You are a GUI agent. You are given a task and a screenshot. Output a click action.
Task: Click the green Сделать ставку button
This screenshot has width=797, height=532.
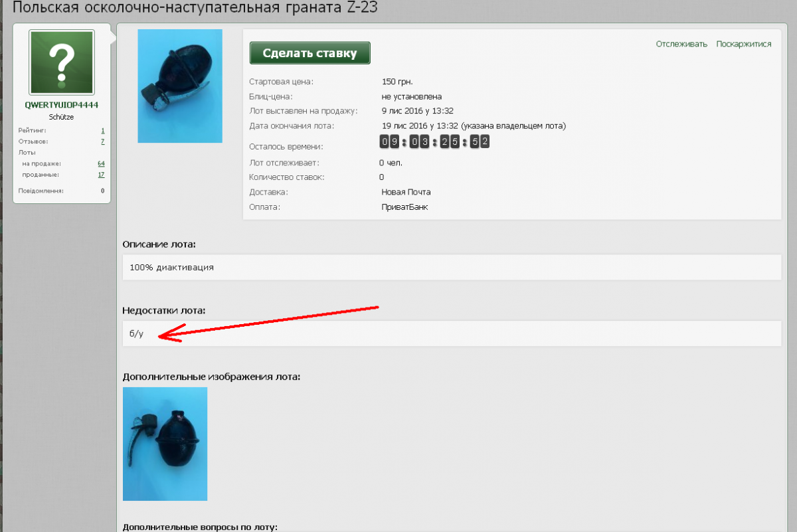tap(310, 53)
